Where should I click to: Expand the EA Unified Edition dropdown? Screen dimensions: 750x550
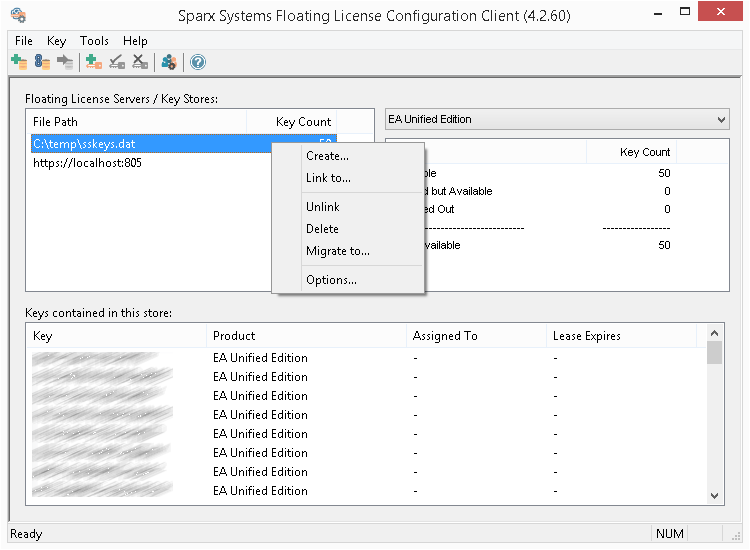coord(721,120)
